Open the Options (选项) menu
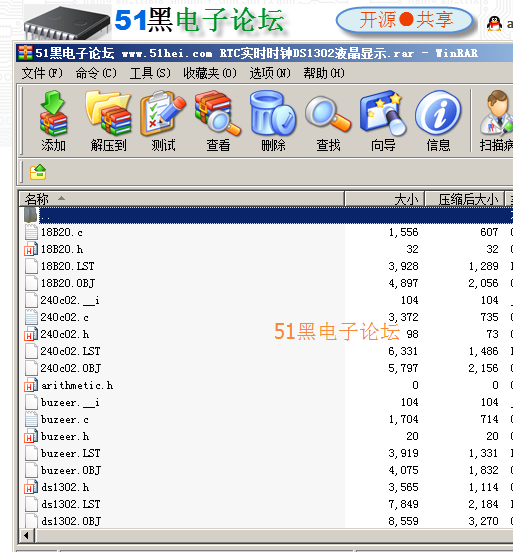 270,73
